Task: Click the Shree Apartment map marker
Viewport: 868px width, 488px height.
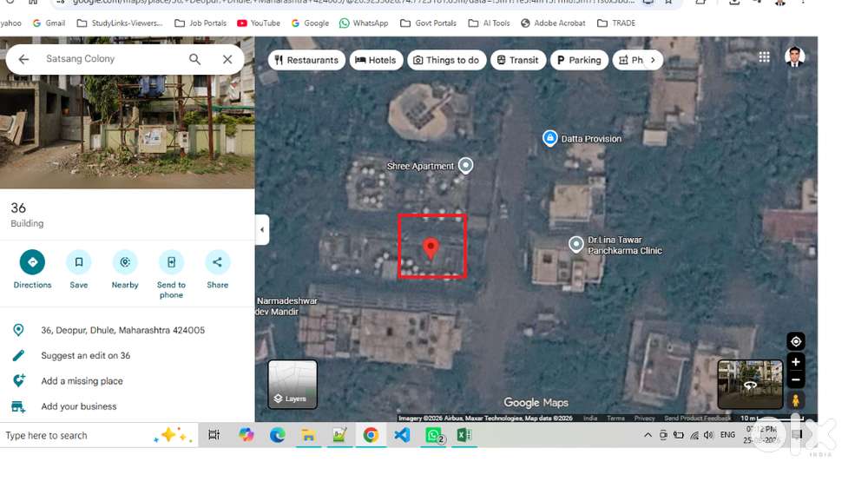Action: 466,165
